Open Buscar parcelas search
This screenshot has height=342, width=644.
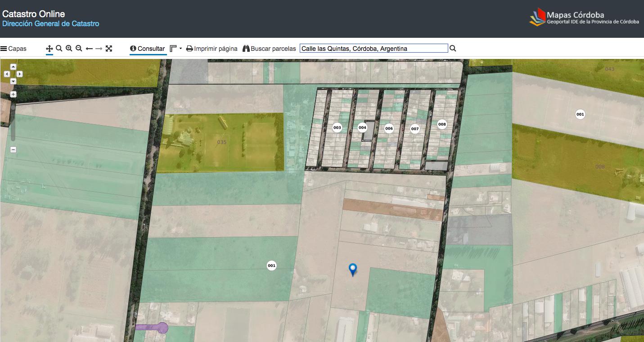click(x=269, y=49)
